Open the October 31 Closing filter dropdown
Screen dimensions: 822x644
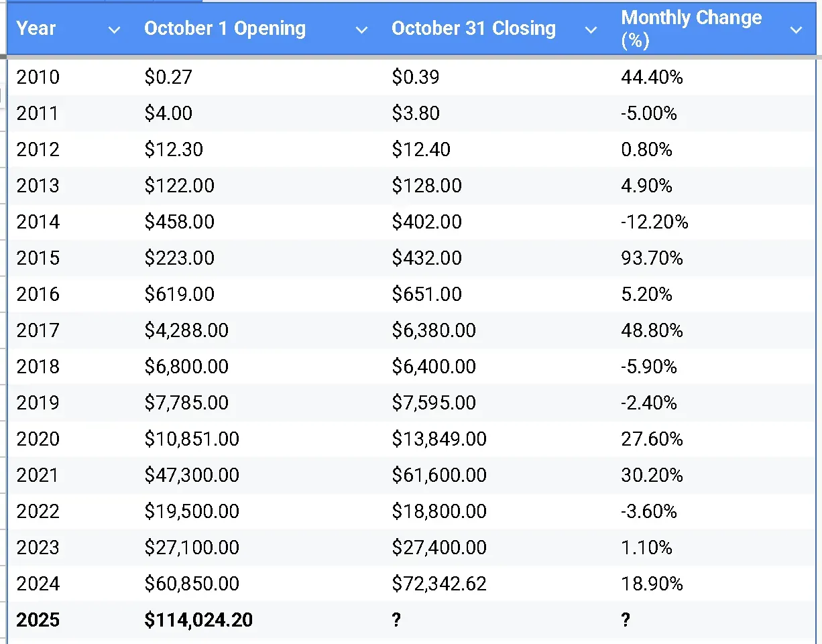click(x=591, y=29)
